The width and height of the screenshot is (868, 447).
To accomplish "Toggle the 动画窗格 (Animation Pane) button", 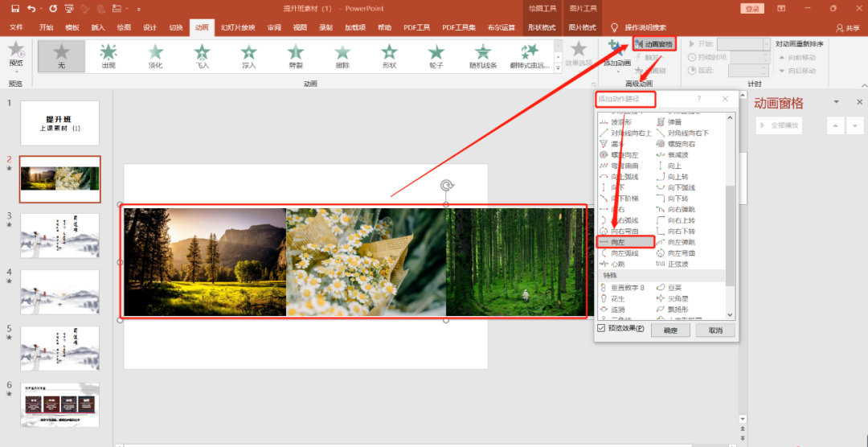I will tap(655, 43).
